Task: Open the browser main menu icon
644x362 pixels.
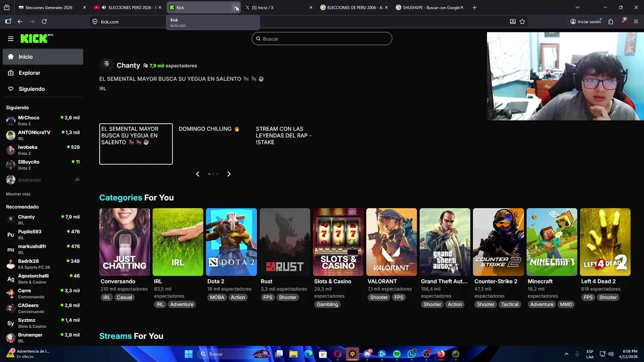Action: click(x=636, y=22)
